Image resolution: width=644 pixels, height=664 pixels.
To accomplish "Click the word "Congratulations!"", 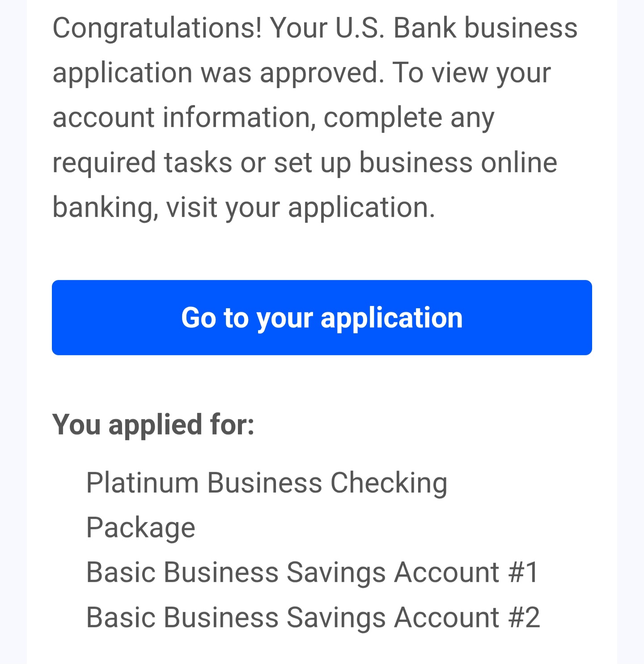I will tap(157, 28).
